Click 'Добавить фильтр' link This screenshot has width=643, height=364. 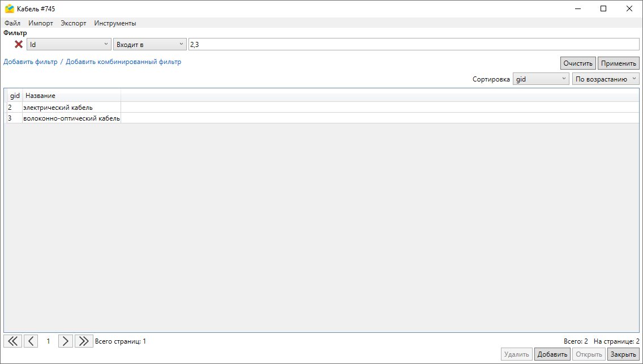point(31,62)
